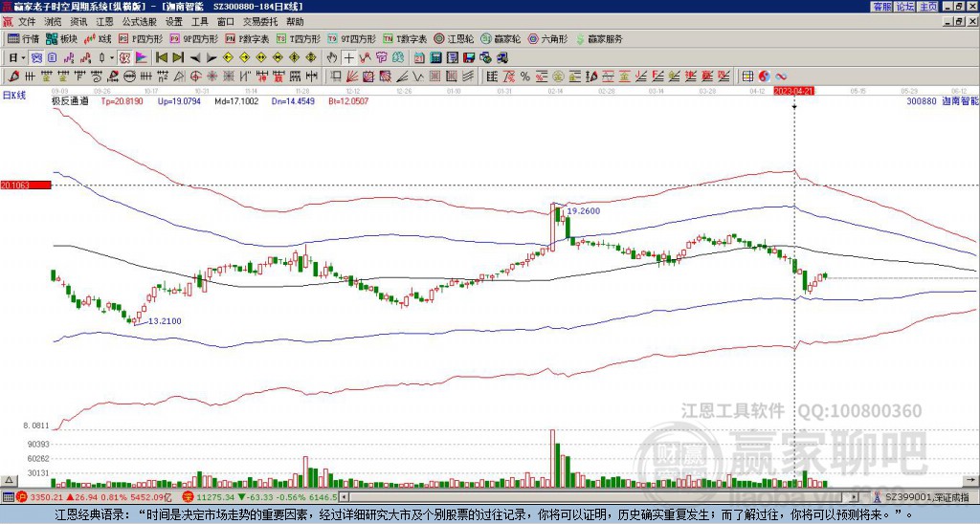Jump to first bar arrow icon
Screen dimensions: 980x524
click(x=161, y=58)
